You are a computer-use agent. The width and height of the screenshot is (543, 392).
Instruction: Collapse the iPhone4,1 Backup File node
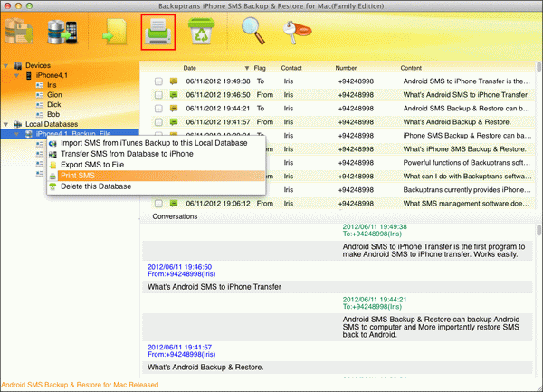[x=16, y=134]
